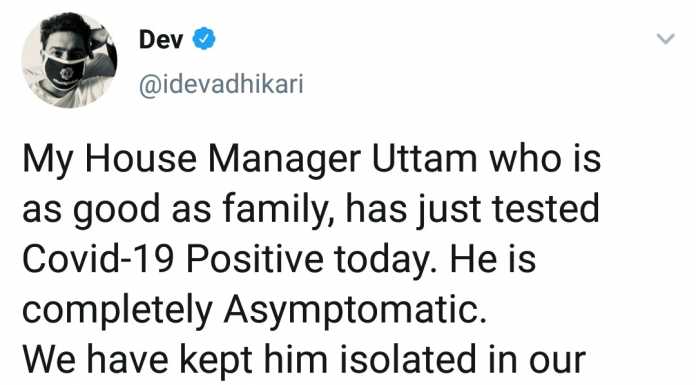Click the black face mask in the avatar
696x385 pixels.
(65, 71)
